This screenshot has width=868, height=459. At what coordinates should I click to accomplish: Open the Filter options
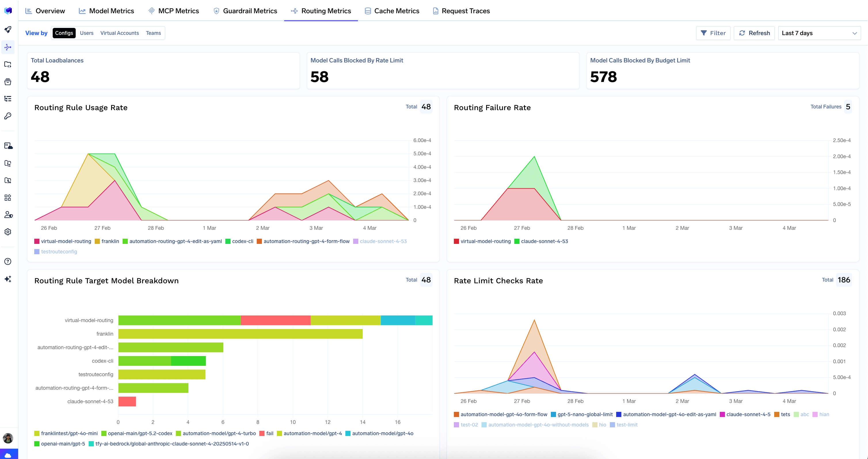[x=713, y=33]
